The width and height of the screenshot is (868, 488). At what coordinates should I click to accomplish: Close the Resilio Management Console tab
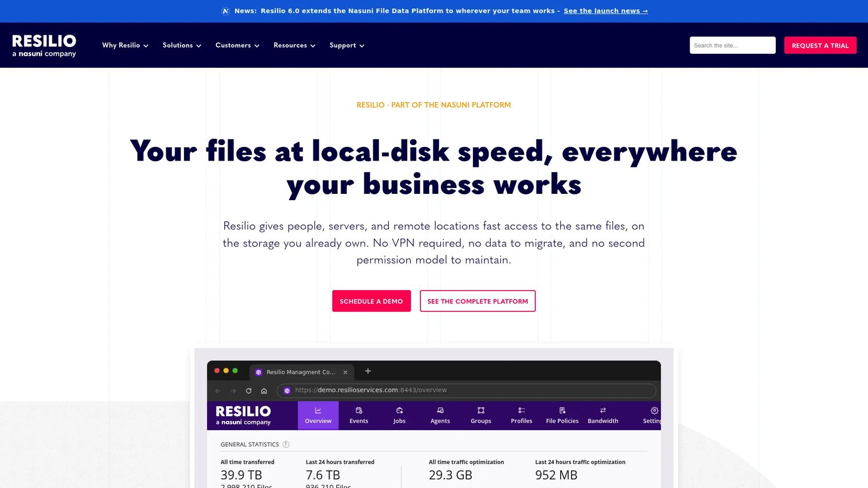[x=345, y=372]
